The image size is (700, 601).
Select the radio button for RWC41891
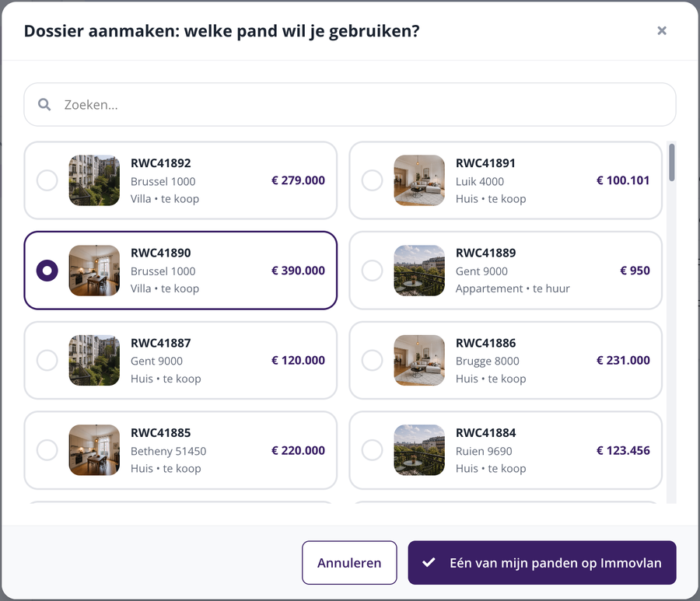372,180
